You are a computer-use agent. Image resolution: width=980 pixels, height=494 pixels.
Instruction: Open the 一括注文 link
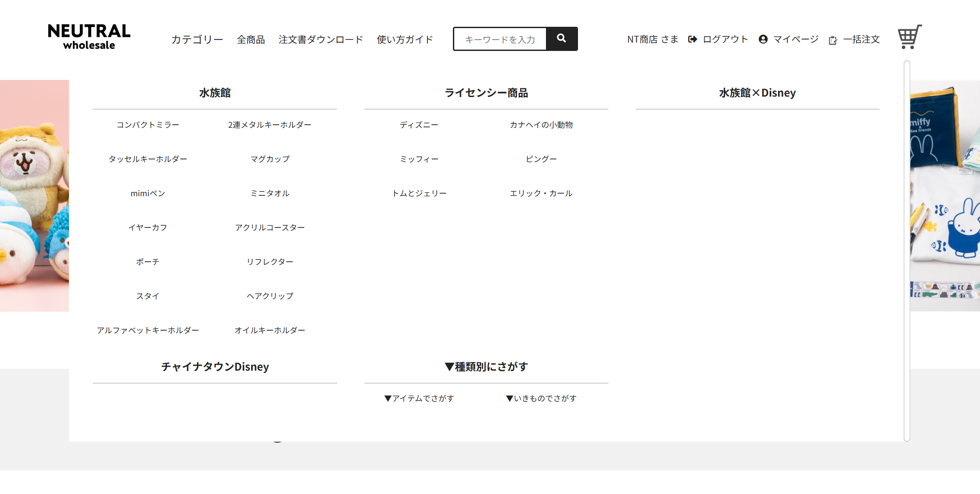(861, 40)
